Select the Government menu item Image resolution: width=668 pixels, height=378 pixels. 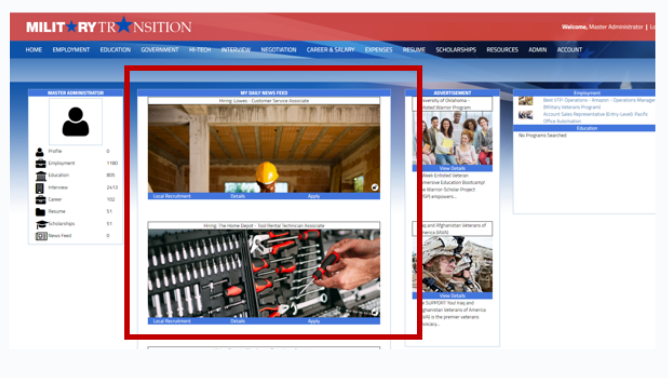[160, 50]
